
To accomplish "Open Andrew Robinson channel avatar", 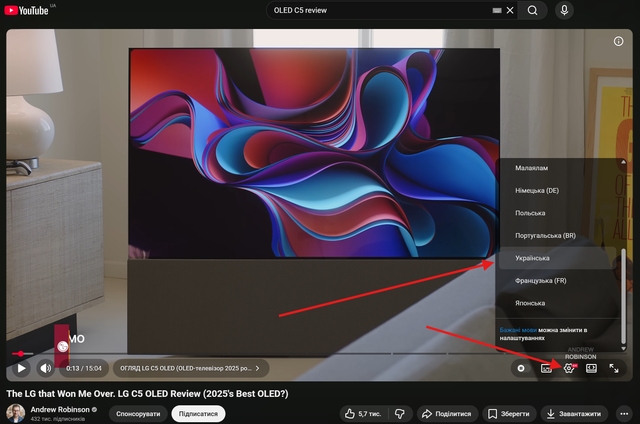I will pos(16,413).
